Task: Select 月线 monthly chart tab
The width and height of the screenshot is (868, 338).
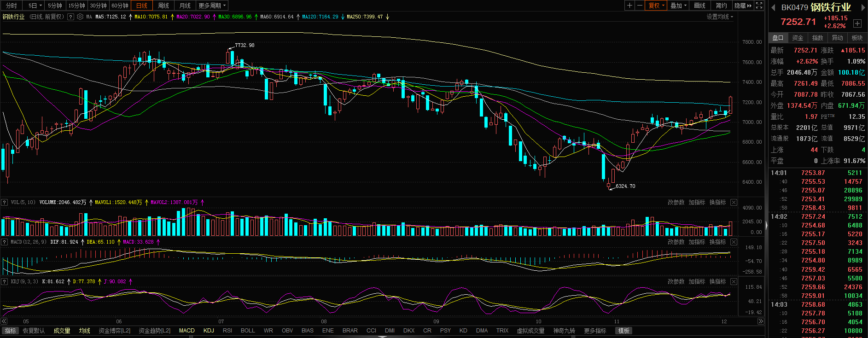Action: (x=185, y=6)
